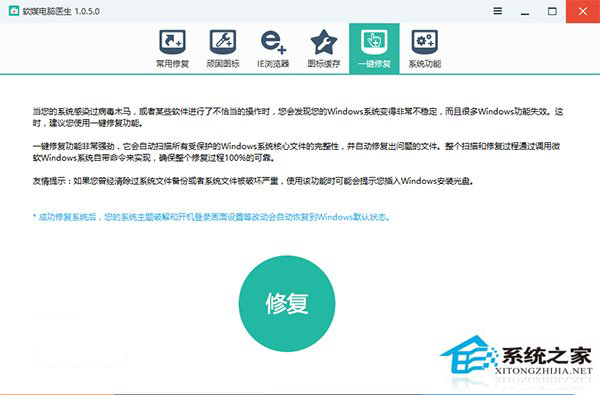
Task: Click the paragraph starting with 友情提示
Action: click(253, 181)
